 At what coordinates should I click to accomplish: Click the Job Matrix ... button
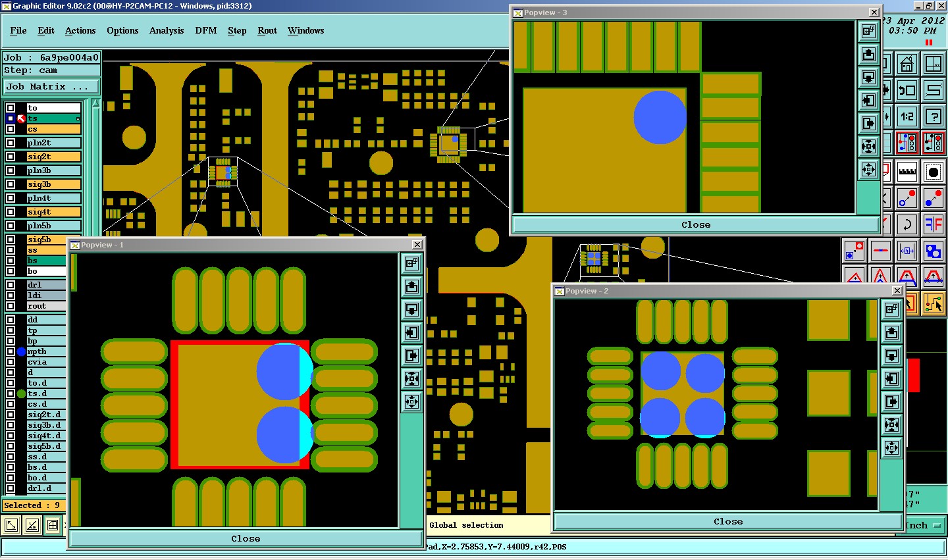point(51,86)
